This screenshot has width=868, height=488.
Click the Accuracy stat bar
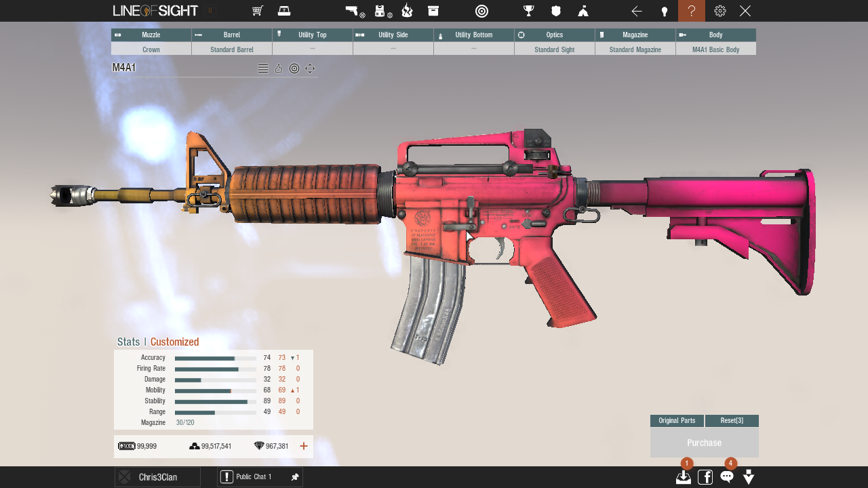pos(215,358)
